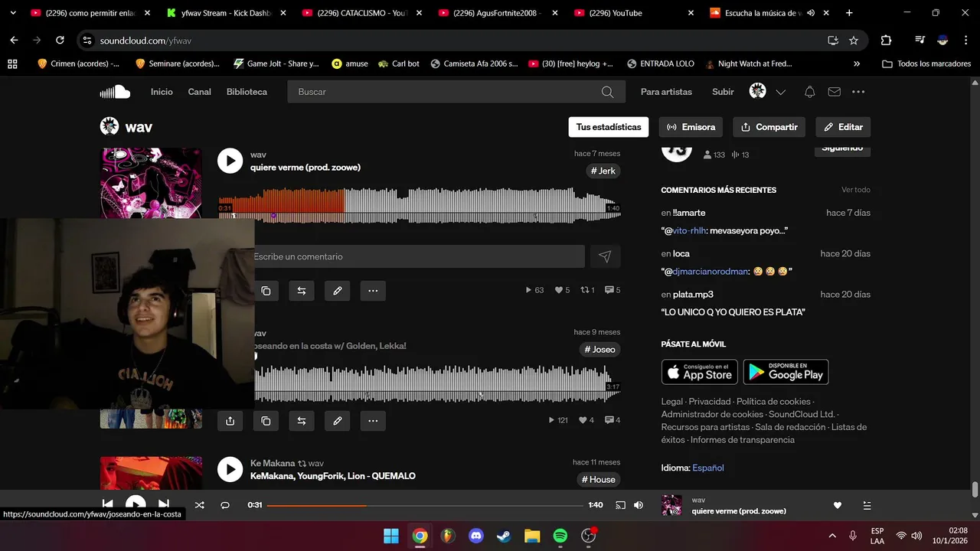Play the track quiere verme (prod. zoowe)
This screenshot has width=980, height=551.
tap(230, 161)
